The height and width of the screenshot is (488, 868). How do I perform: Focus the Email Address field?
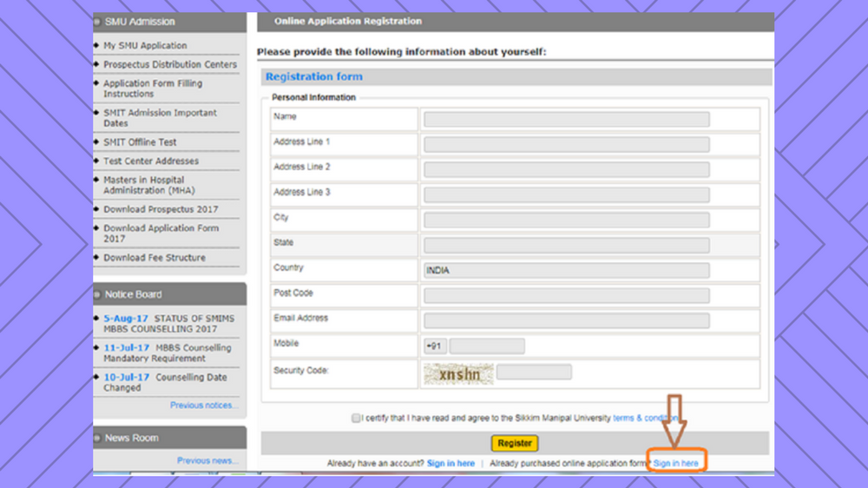pyautogui.click(x=566, y=320)
